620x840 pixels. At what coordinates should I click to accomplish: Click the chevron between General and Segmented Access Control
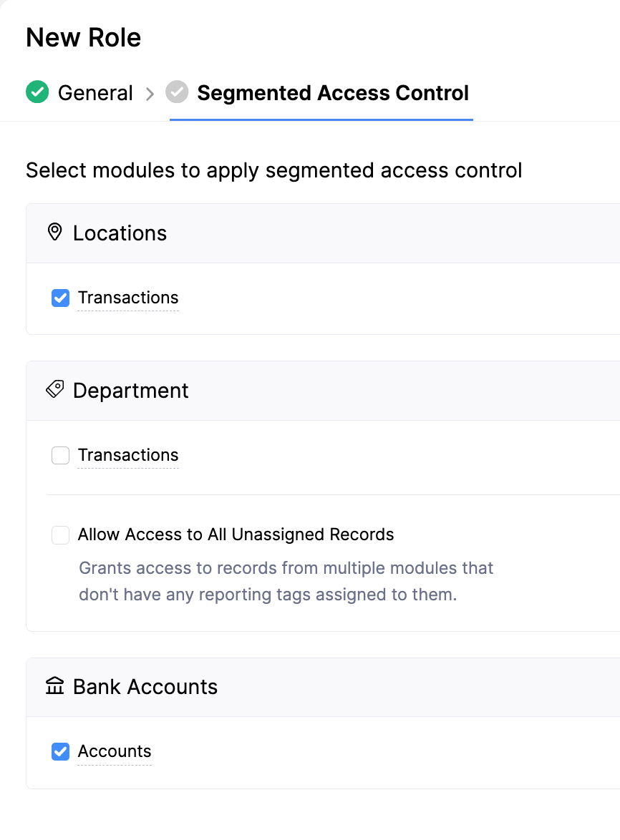(152, 92)
